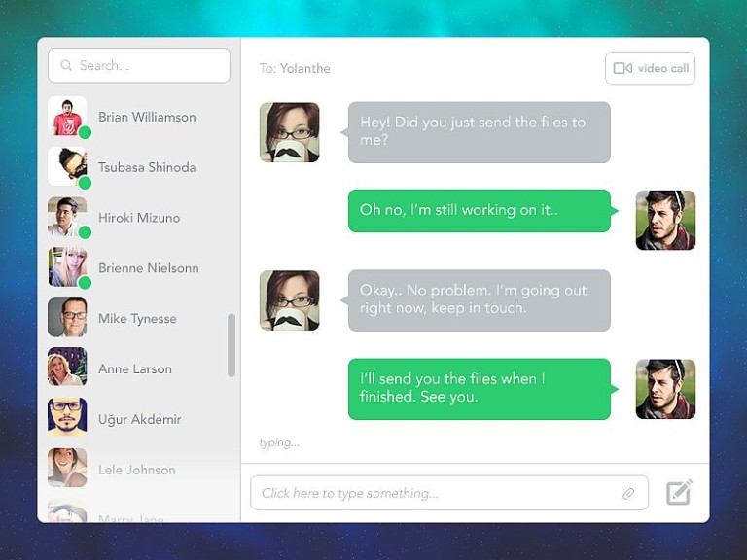Screen dimensions: 747x560
Task: Click Tsubasa Shinoda's green online indicator
Action: tap(85, 183)
